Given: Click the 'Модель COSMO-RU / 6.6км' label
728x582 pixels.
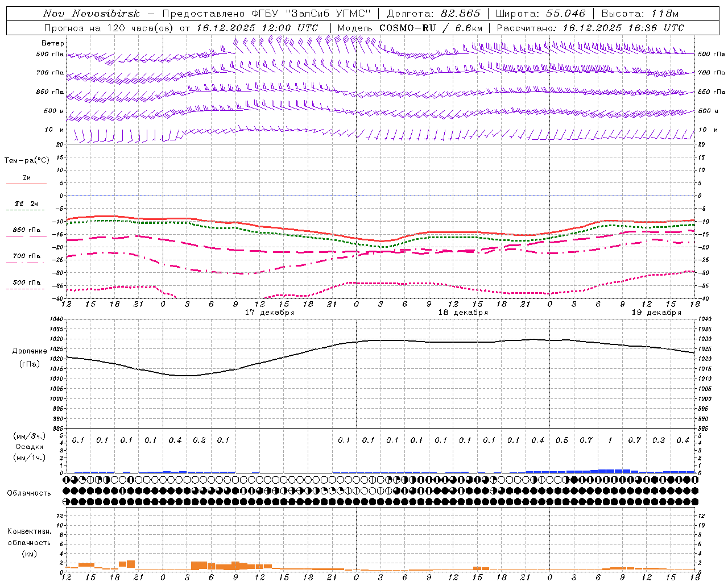Looking at the screenshot, I should (x=410, y=28).
